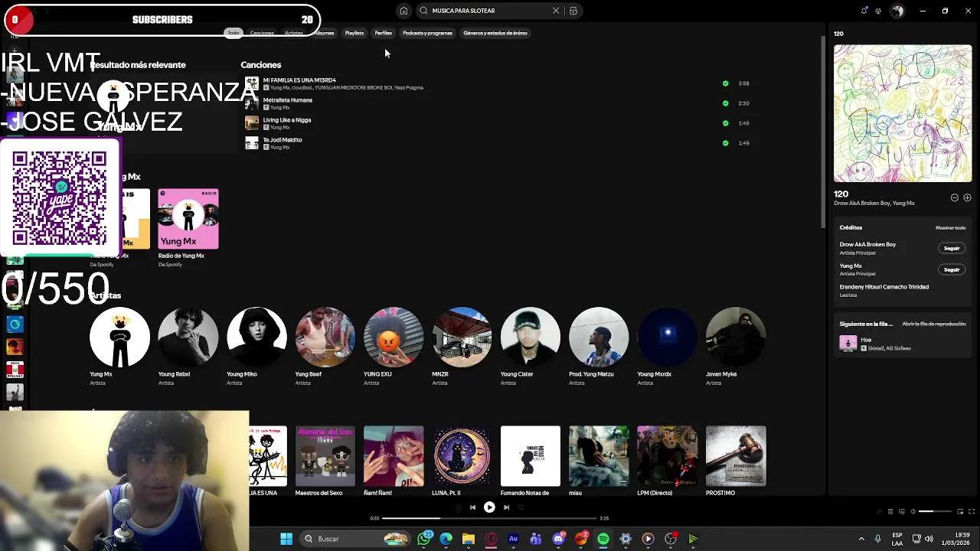The width and height of the screenshot is (980, 551).
Task: Clear the search text with the X icon
Action: tap(556, 11)
